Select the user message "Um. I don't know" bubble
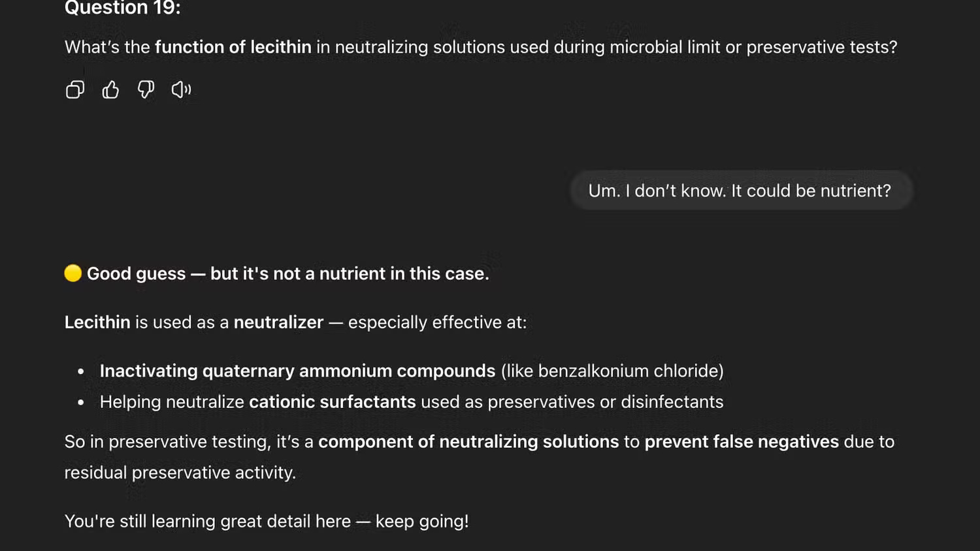The width and height of the screenshot is (980, 551). 740,191
